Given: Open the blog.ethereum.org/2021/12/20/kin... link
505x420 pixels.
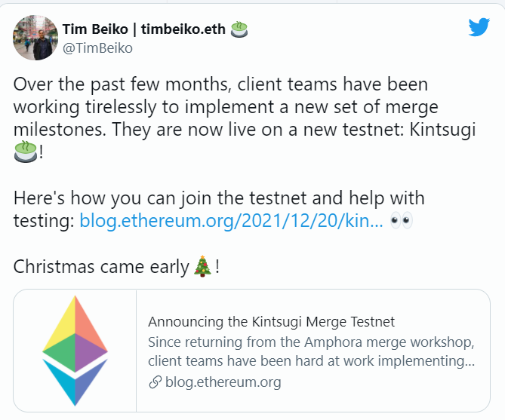Looking at the screenshot, I should point(231,221).
